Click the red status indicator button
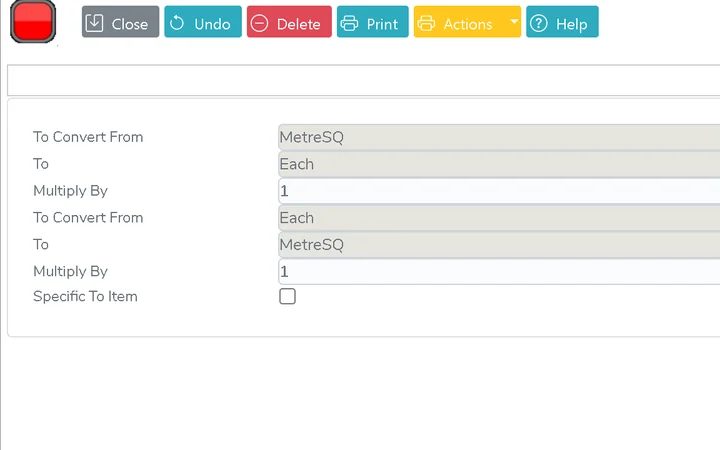 pos(33,22)
